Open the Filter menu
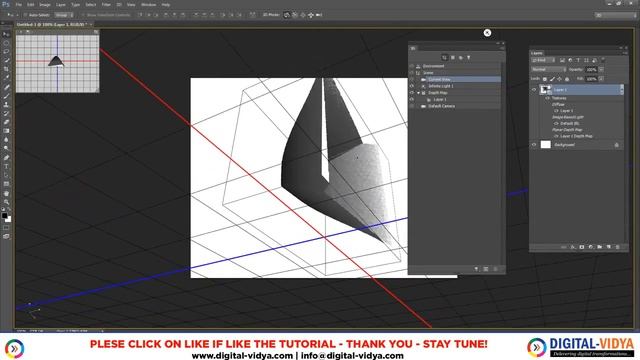640x360 pixels. click(106, 4)
